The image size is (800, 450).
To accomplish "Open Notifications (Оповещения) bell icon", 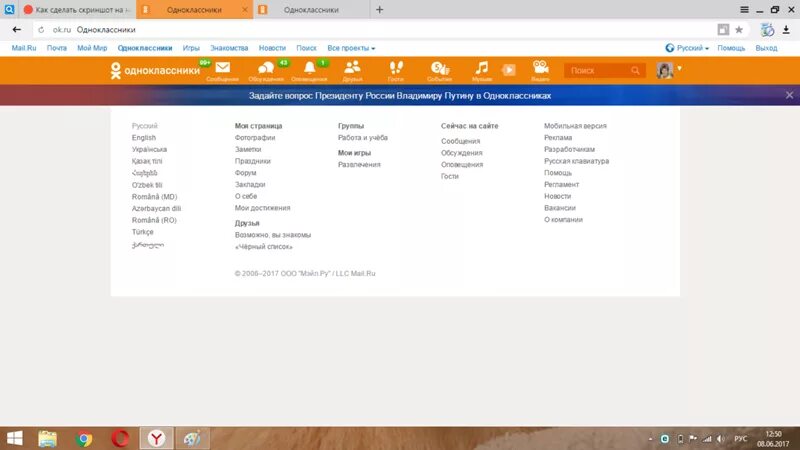I will point(309,70).
